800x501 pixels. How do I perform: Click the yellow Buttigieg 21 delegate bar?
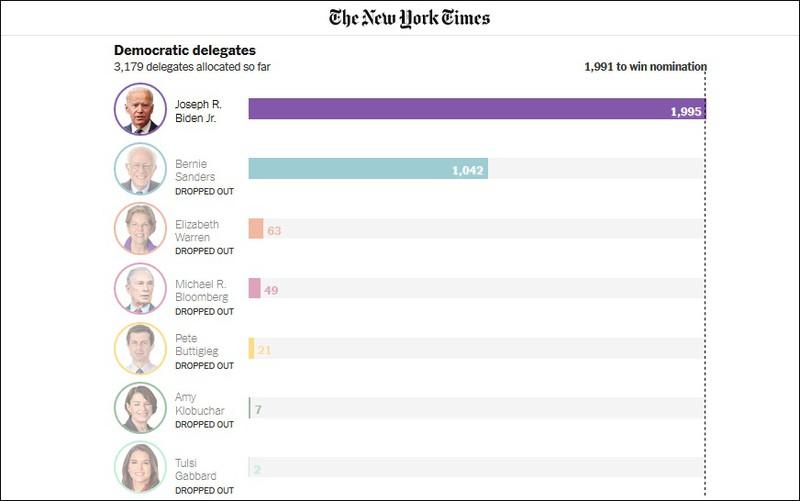pos(251,348)
